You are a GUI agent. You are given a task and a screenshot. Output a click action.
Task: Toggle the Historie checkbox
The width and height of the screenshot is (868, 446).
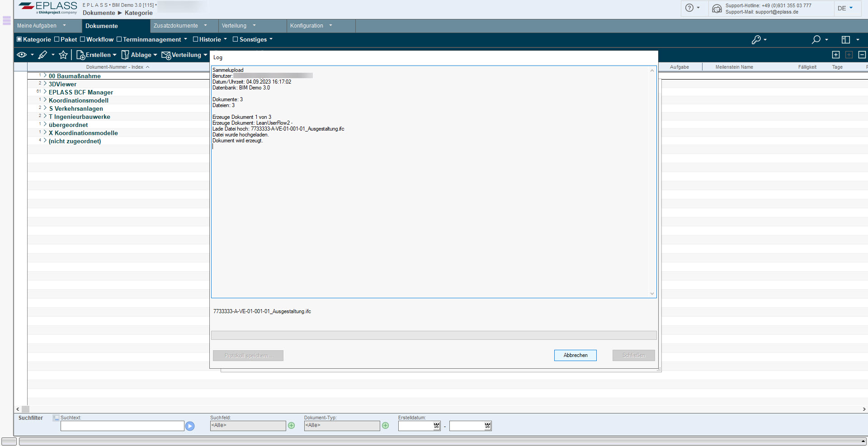196,39
